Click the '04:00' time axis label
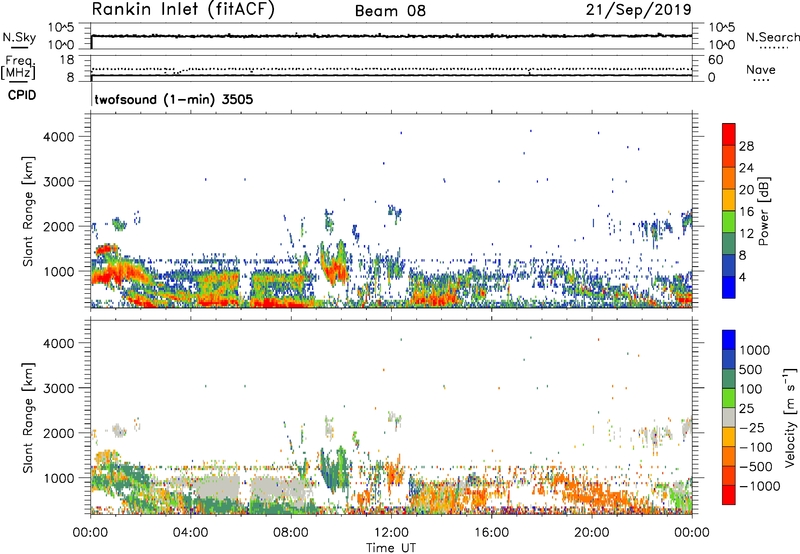Image resolution: width=800 pixels, height=554 pixels. (x=190, y=533)
